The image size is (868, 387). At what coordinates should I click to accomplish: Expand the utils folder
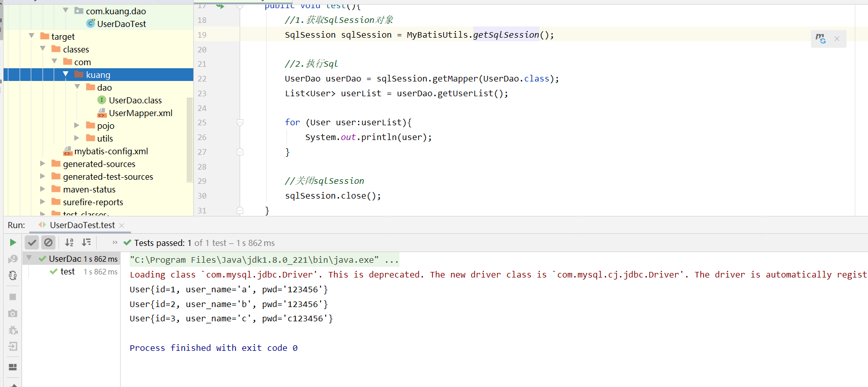point(77,137)
